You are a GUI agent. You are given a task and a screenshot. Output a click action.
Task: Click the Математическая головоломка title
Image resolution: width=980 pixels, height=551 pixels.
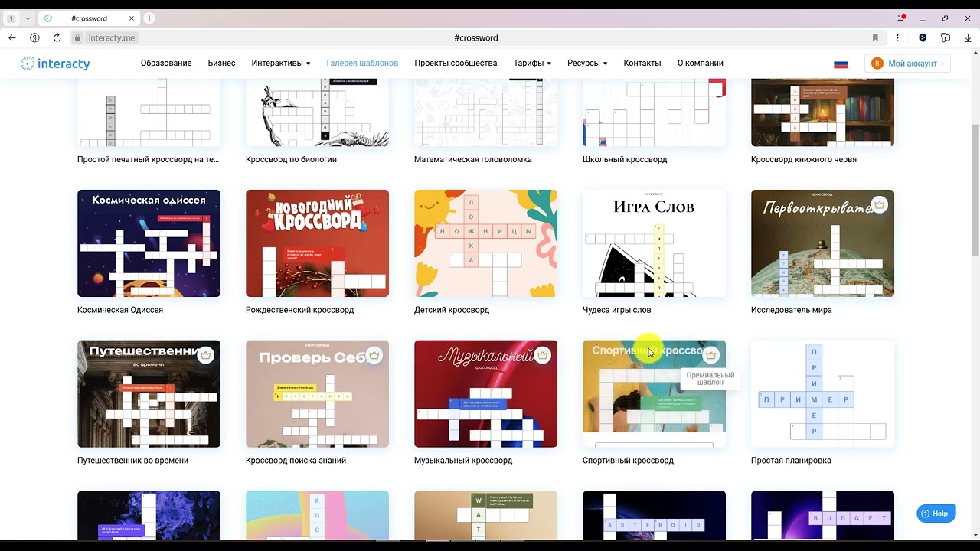point(472,159)
